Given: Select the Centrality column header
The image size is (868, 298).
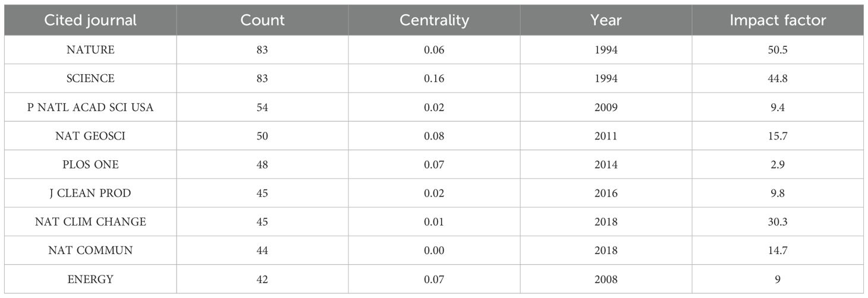Looking at the screenshot, I should click(434, 20).
